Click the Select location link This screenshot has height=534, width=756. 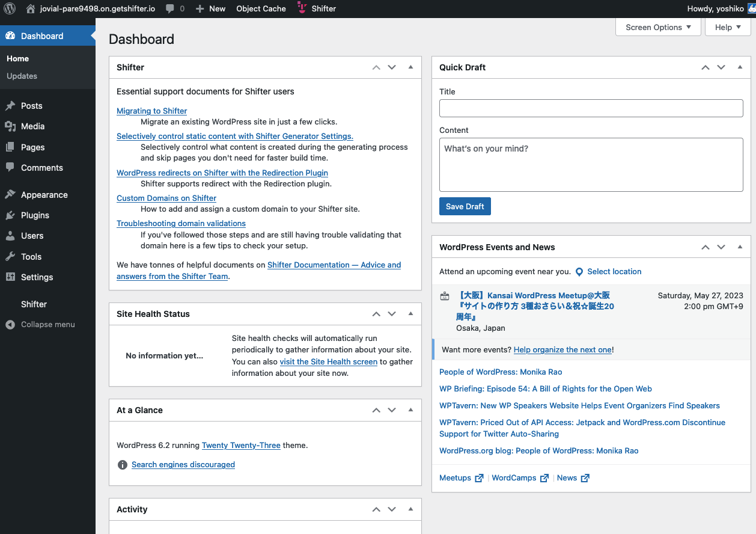pyautogui.click(x=614, y=272)
